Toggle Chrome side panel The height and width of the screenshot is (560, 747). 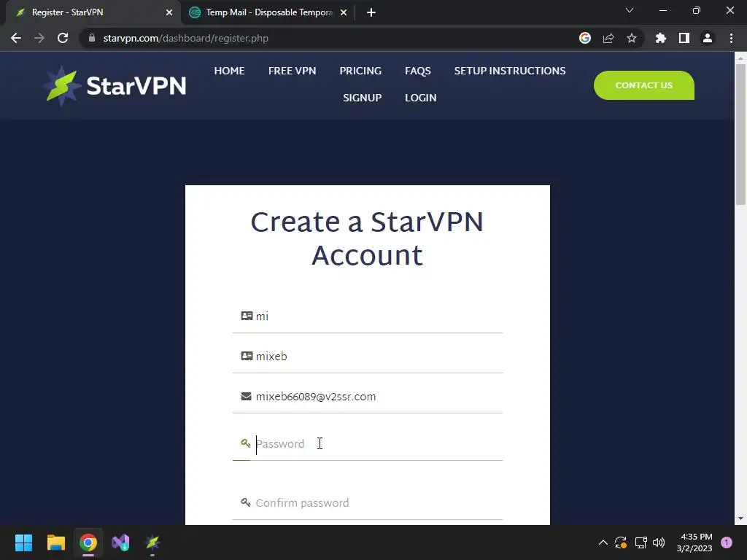click(684, 38)
